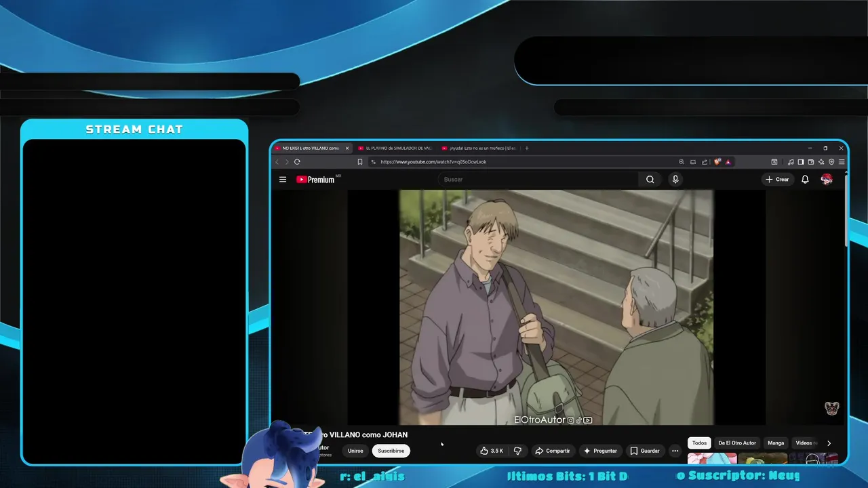This screenshot has height=488, width=868.
Task: Switch to 'EL PLATINO de SIMULADOR' tab
Action: click(x=397, y=148)
